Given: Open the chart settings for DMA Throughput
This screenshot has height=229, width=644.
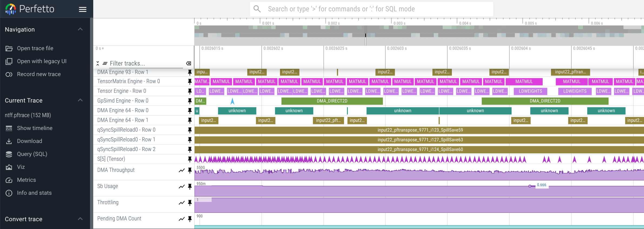Looking at the screenshot, I should [182, 170].
